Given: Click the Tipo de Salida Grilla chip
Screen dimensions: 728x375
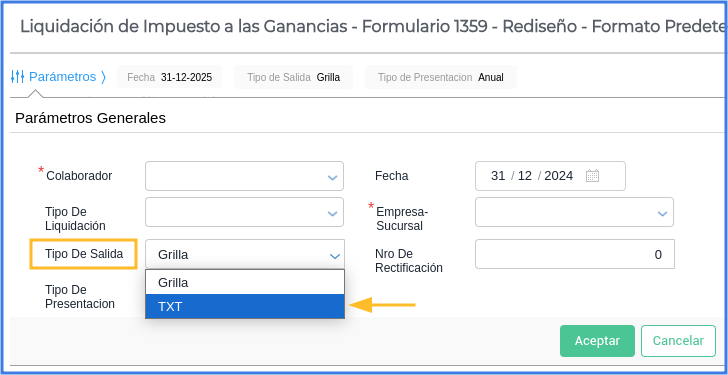Looking at the screenshot, I should click(x=293, y=77).
